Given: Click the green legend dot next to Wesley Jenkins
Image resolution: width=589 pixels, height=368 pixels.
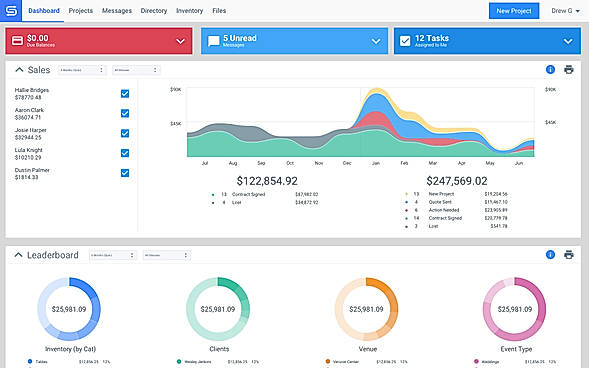Looking at the screenshot, I should 179,362.
